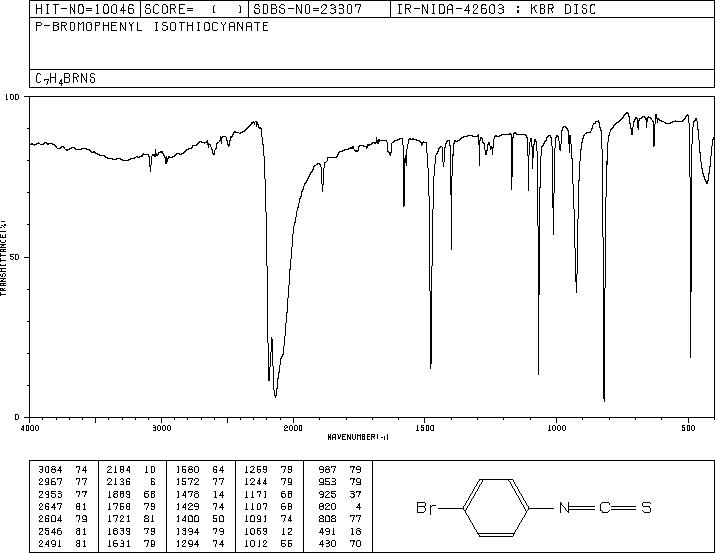The width and height of the screenshot is (715, 553).
Task: Click the y-axis 0 tick label
Action: (17, 417)
